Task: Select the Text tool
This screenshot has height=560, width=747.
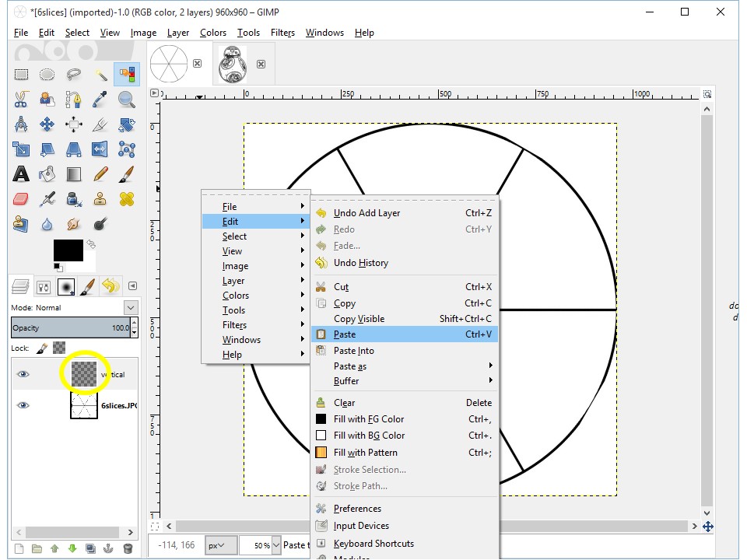Action: pos(21,174)
